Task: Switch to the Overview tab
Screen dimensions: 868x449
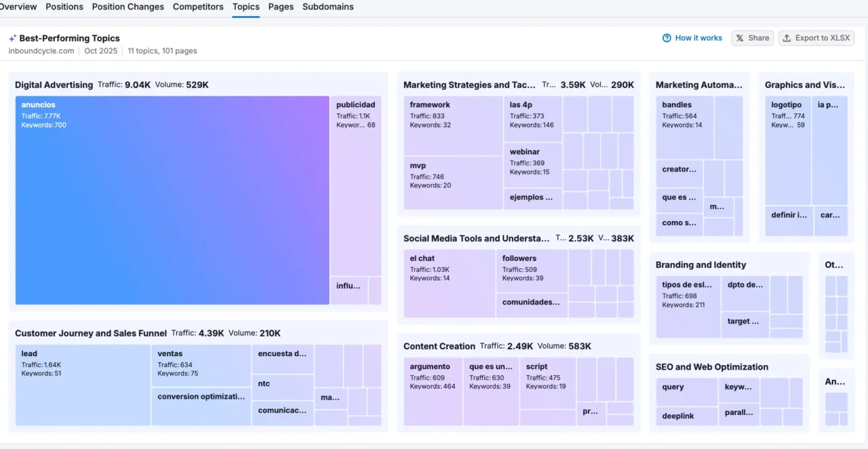Action: [18, 7]
